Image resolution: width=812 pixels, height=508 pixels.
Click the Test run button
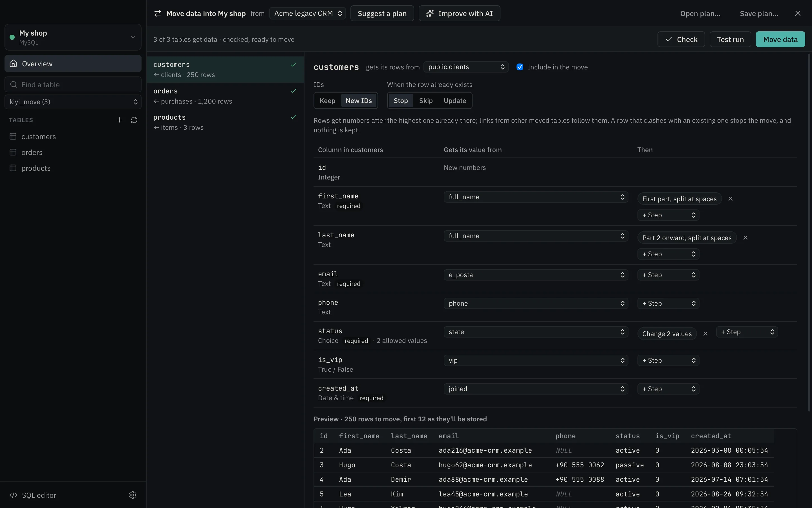[730, 39]
